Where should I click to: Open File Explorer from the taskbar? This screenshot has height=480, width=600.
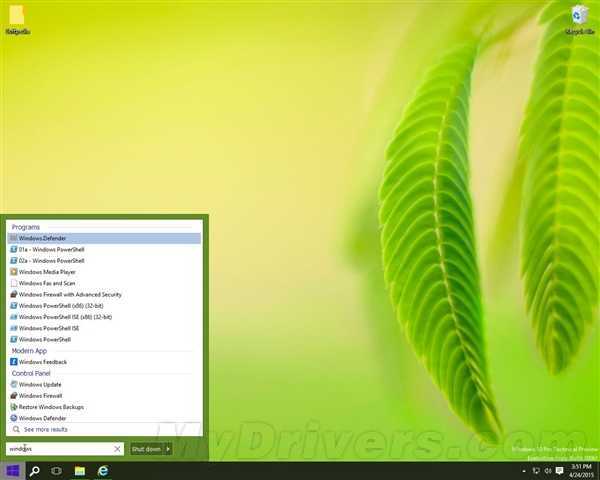pos(80,471)
